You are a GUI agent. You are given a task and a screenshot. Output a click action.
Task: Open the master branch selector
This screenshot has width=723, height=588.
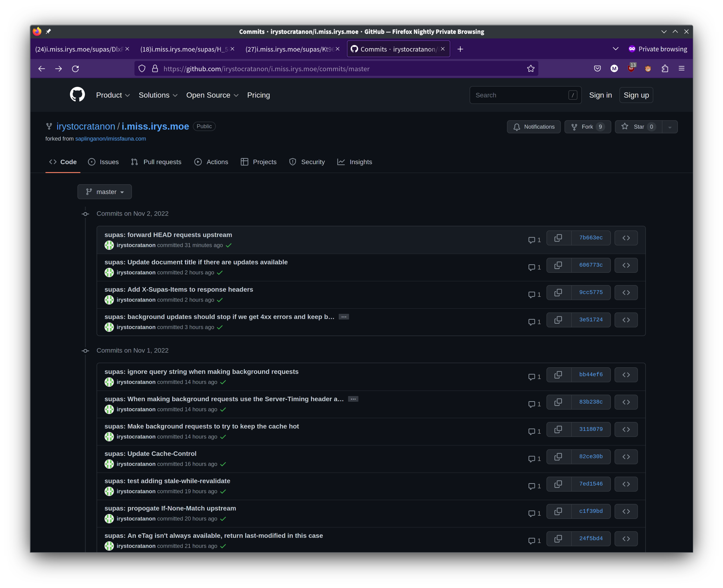pos(104,192)
